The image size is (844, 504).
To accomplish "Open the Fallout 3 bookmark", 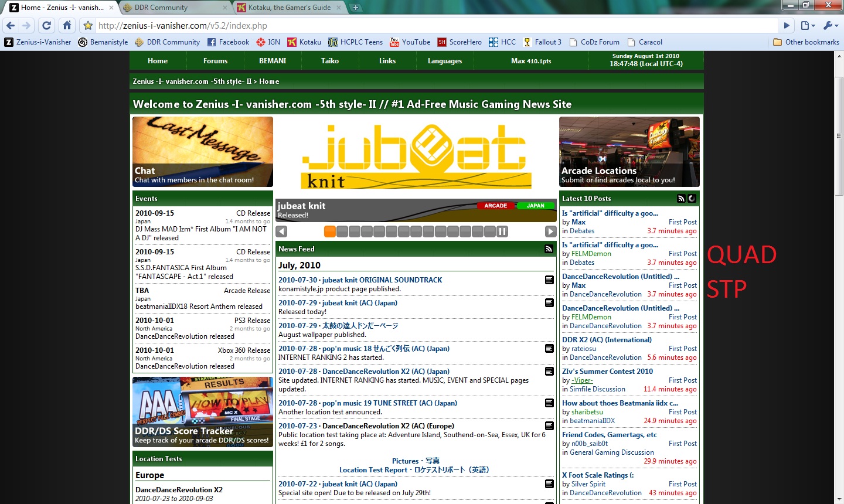I will pyautogui.click(x=543, y=42).
